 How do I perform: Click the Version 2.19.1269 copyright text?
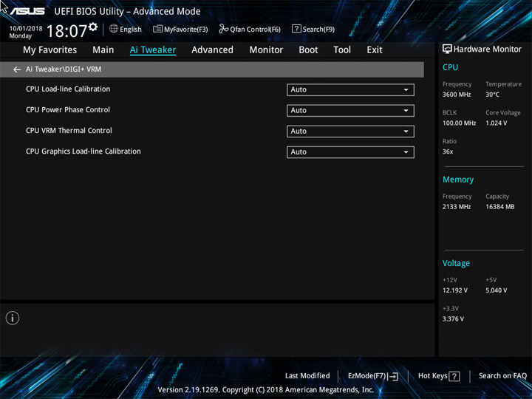tap(266, 390)
